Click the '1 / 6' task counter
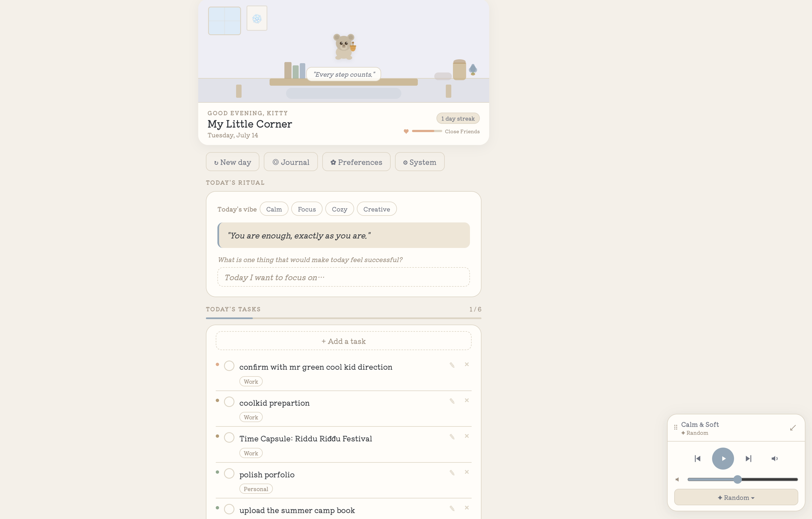Screen dimensions: 812x519 [x=475, y=309]
